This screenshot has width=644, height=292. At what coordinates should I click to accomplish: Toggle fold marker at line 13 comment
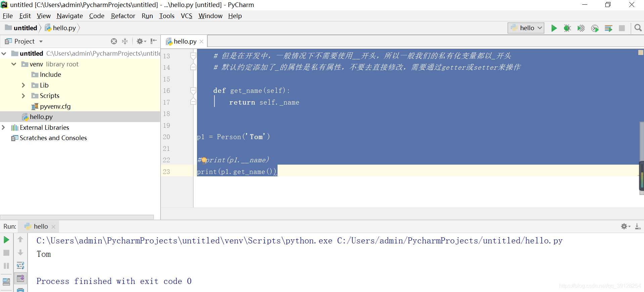tap(193, 56)
